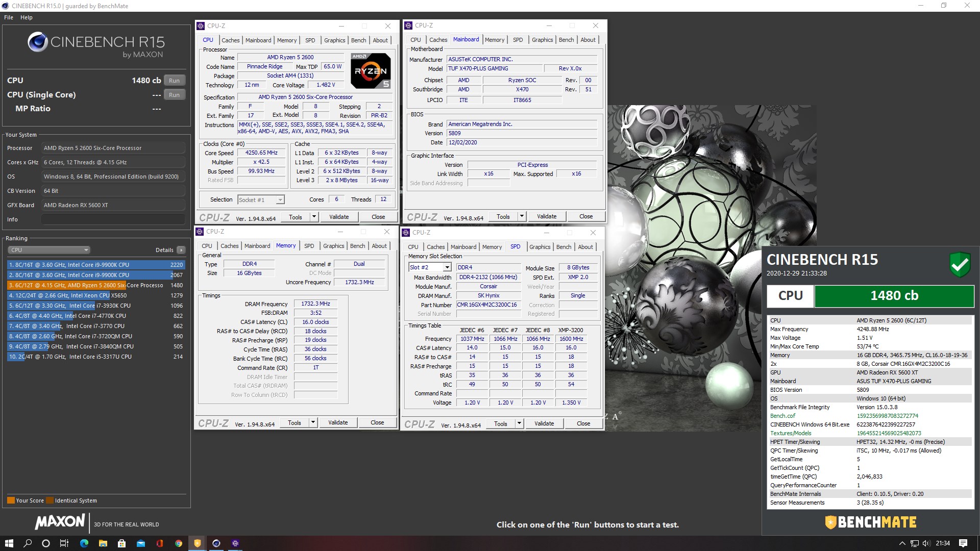Open taskbar Search
The width and height of the screenshot is (980, 551).
(x=28, y=543)
